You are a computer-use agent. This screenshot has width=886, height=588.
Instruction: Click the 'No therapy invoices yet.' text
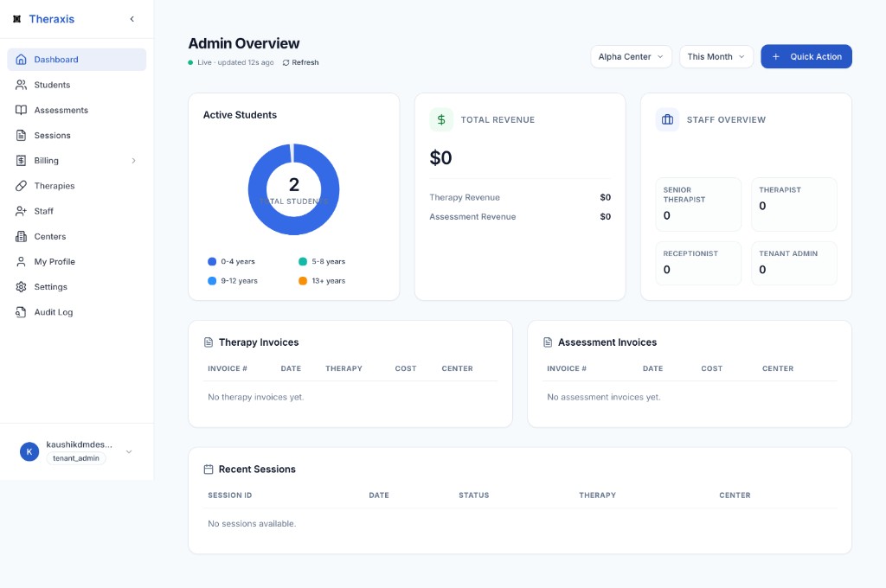click(x=256, y=397)
